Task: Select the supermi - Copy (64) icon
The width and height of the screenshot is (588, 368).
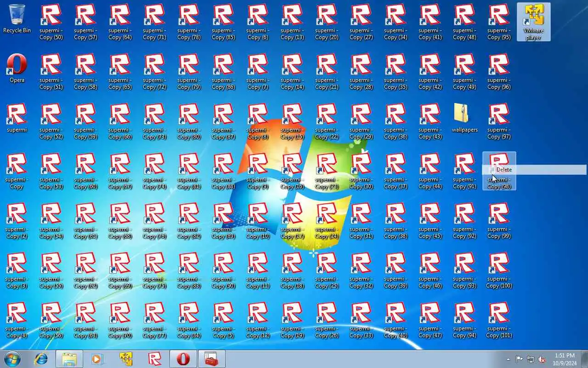Action: point(120,22)
